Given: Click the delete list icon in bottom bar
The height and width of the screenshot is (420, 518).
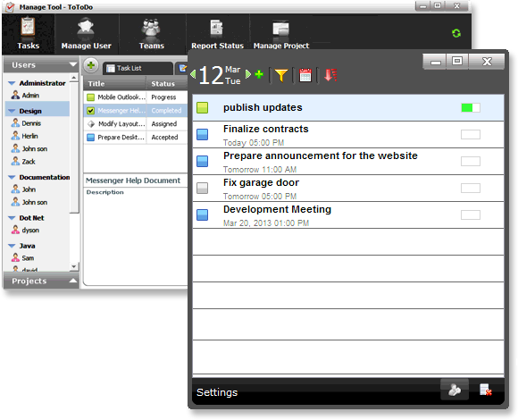Looking at the screenshot, I should pos(486,390).
